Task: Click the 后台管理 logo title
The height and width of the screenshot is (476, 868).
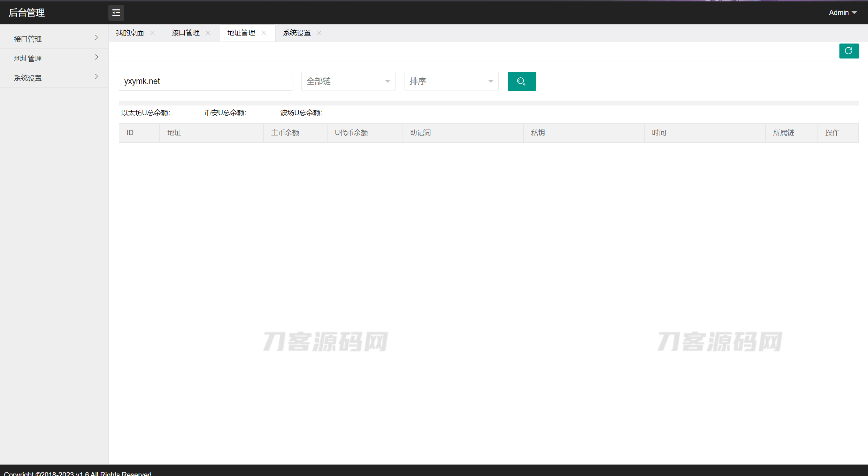Action: tap(27, 13)
